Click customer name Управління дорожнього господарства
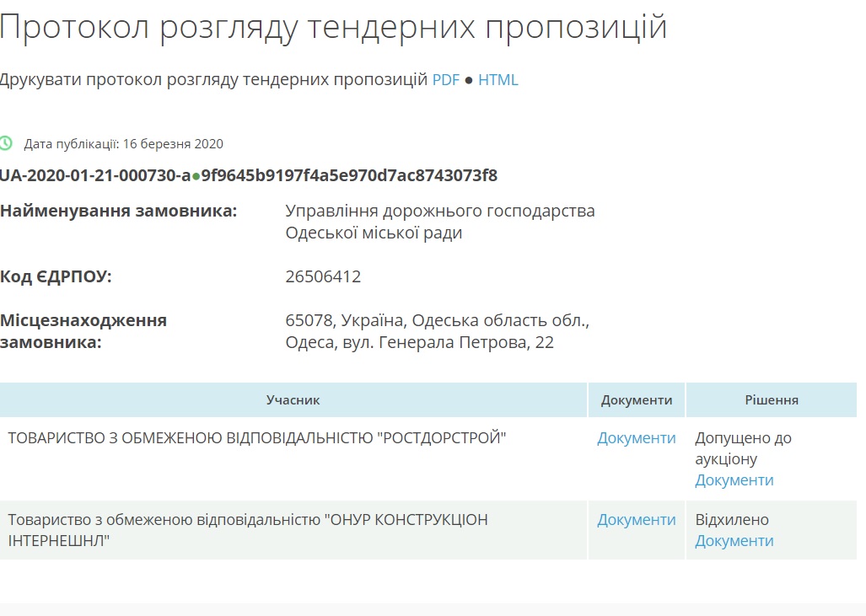Image resolution: width=866 pixels, height=616 pixels. tap(439, 211)
